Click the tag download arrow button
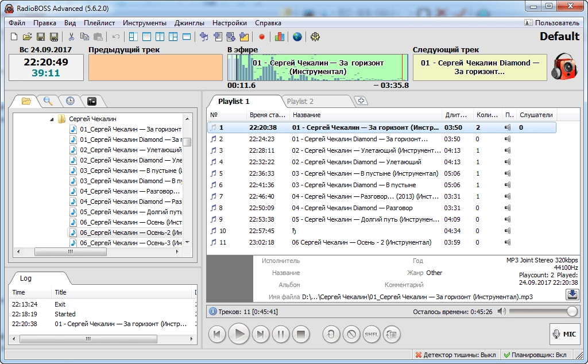The height and width of the screenshot is (364, 588). (572, 295)
